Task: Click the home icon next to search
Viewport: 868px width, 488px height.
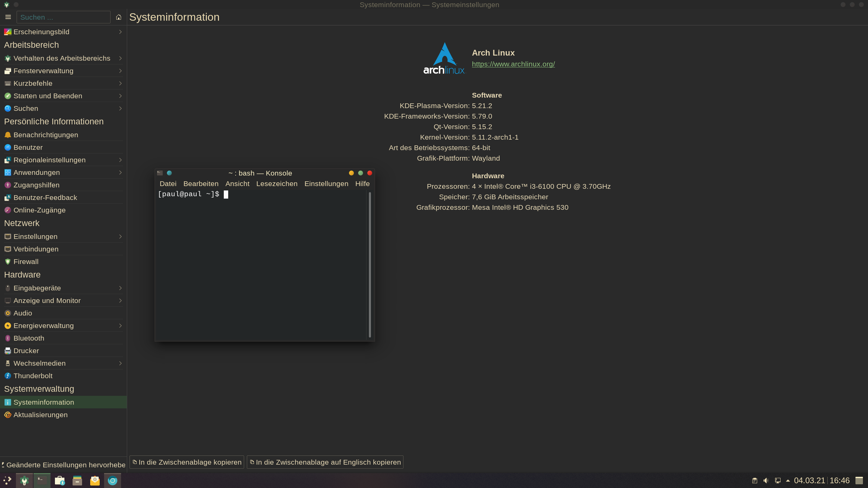Action: [119, 17]
